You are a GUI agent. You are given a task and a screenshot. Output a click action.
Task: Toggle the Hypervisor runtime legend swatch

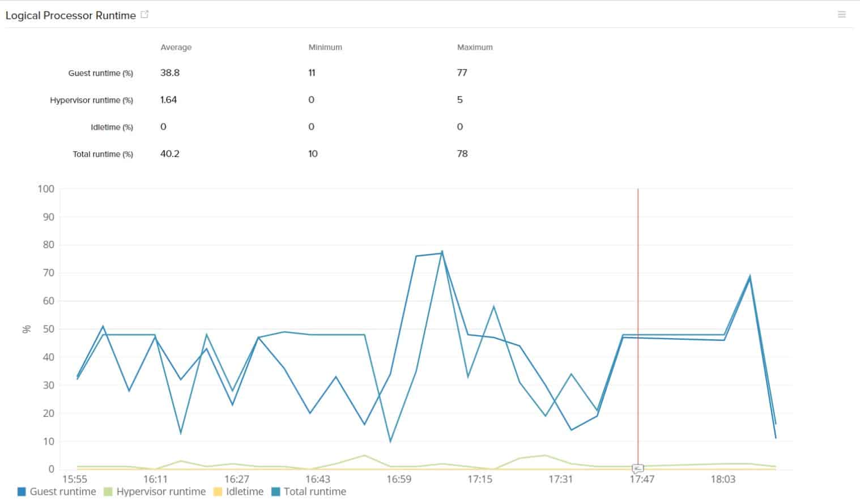pyautogui.click(x=108, y=492)
